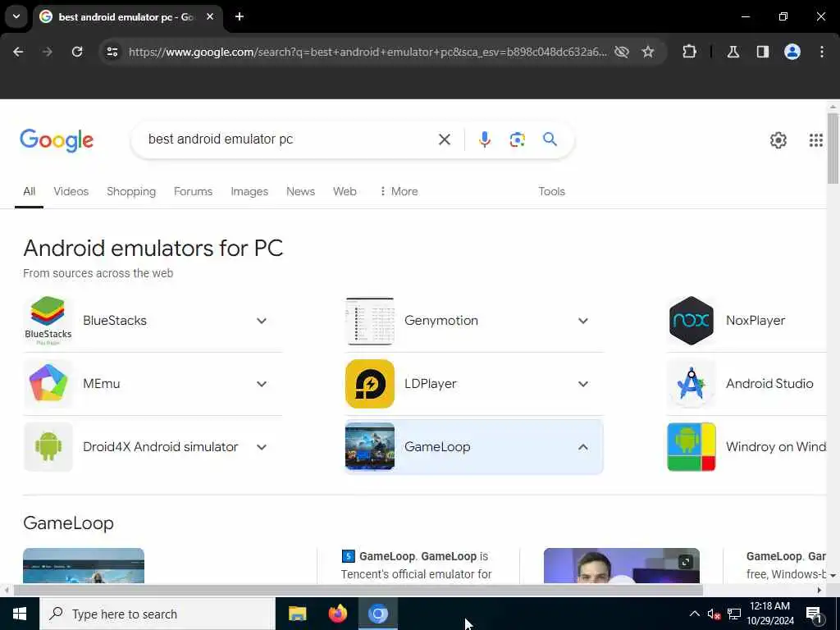Click the Genymotion thumbnail
This screenshot has width=840, height=630.
coord(370,321)
